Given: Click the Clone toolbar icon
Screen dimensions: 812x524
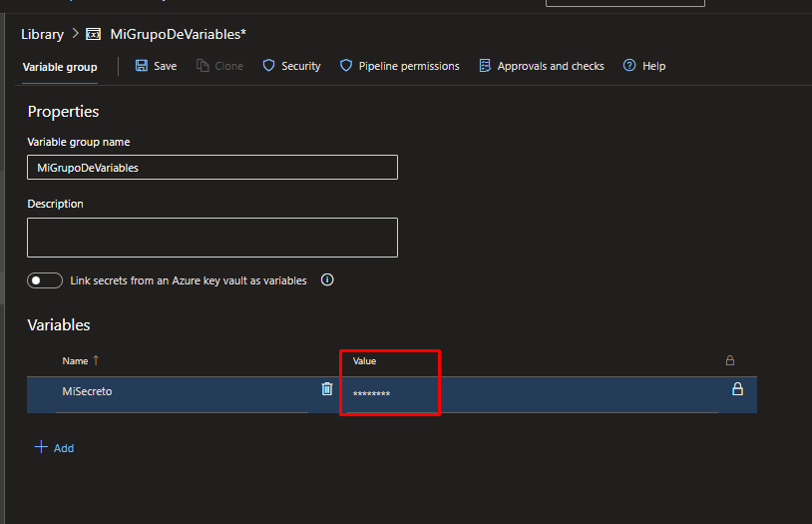Looking at the screenshot, I should click(x=203, y=66).
